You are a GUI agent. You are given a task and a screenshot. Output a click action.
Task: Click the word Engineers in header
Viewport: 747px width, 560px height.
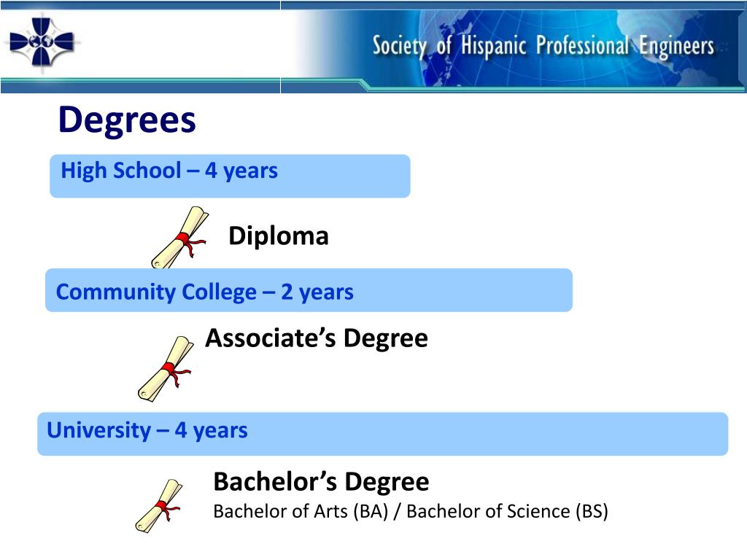676,47
